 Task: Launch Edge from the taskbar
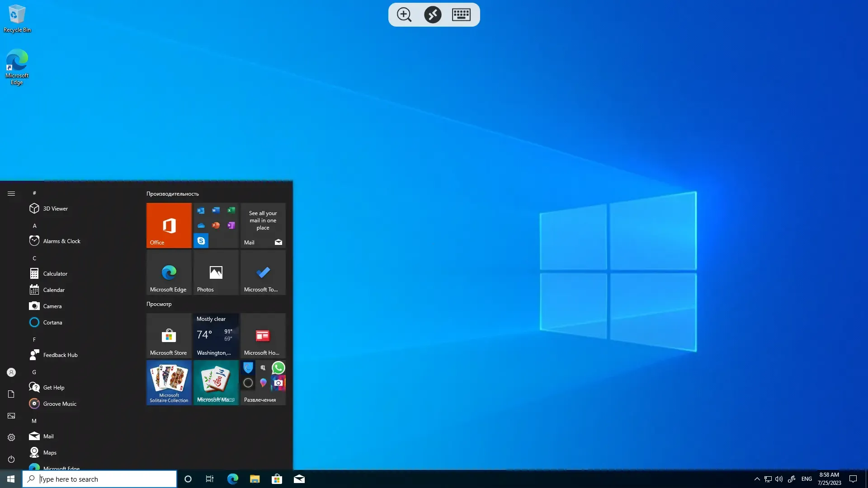[x=232, y=479]
